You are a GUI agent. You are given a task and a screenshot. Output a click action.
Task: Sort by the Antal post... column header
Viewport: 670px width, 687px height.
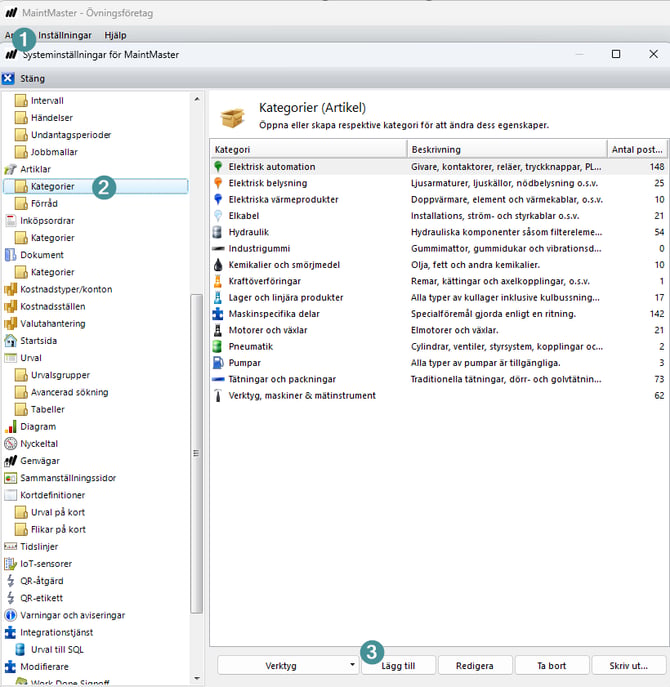[x=637, y=149]
